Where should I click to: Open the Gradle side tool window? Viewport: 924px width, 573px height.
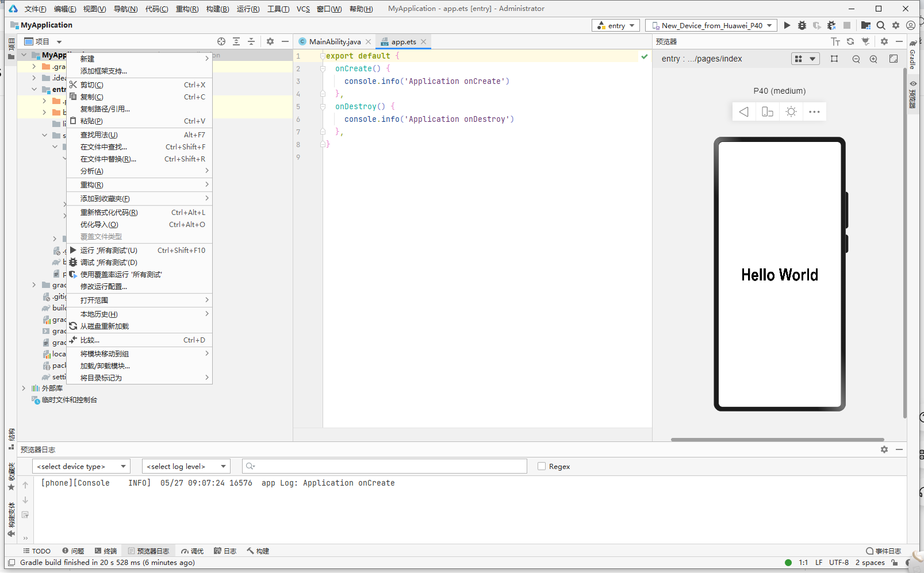[x=913, y=54]
